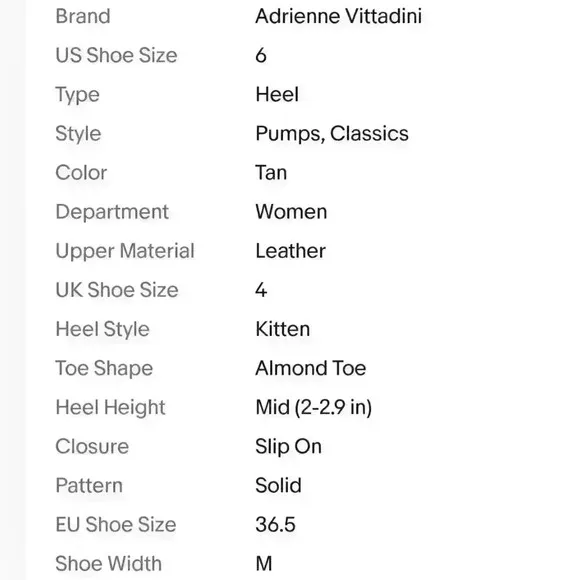The image size is (580, 580).
Task: Select the Leather material value
Action: pos(290,251)
